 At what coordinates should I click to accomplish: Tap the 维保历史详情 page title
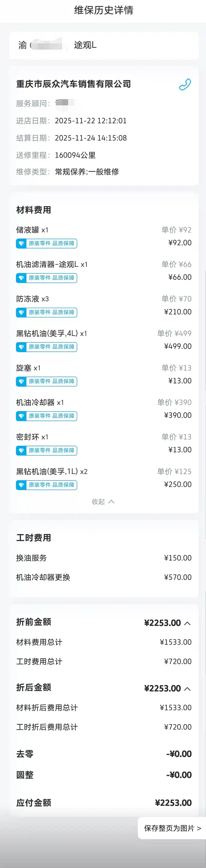coord(104,10)
